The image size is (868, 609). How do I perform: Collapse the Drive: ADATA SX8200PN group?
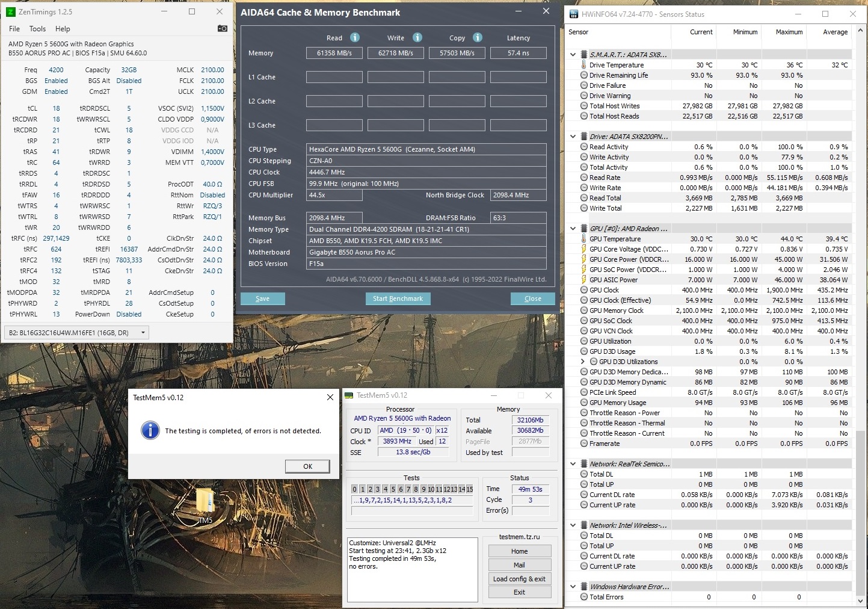[x=573, y=137]
